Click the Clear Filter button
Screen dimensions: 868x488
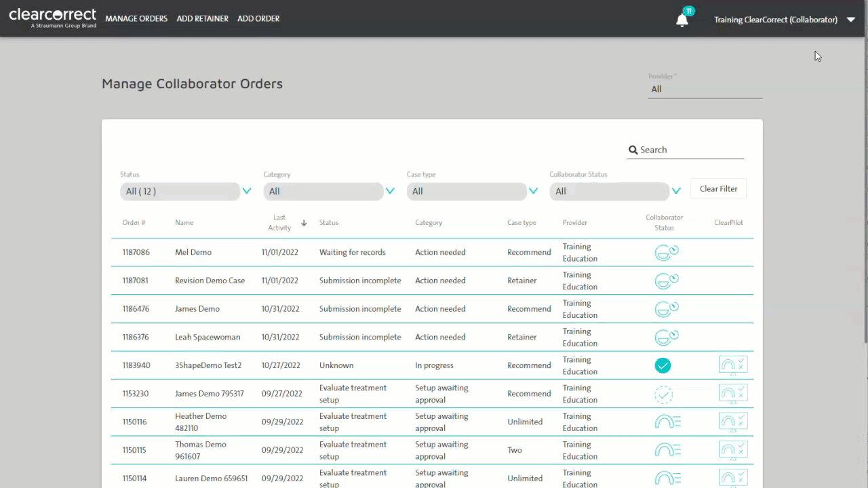click(718, 189)
